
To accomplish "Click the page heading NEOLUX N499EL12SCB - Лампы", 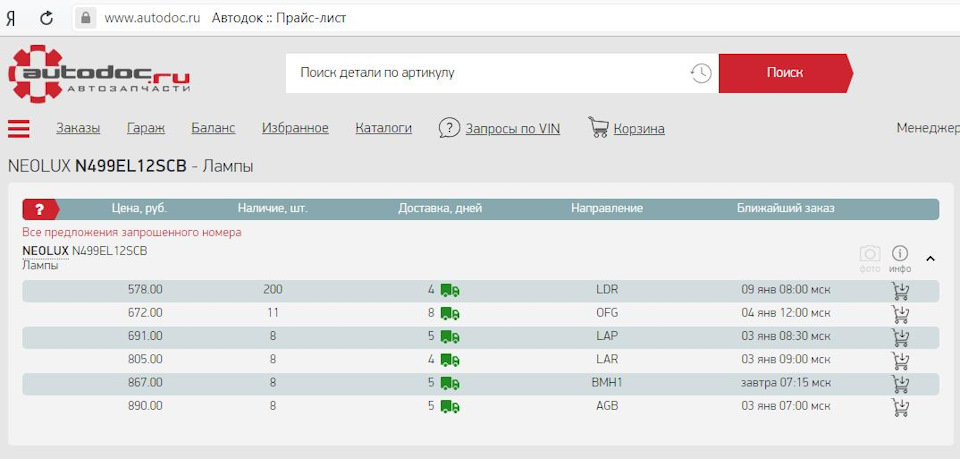I will 130,166.
